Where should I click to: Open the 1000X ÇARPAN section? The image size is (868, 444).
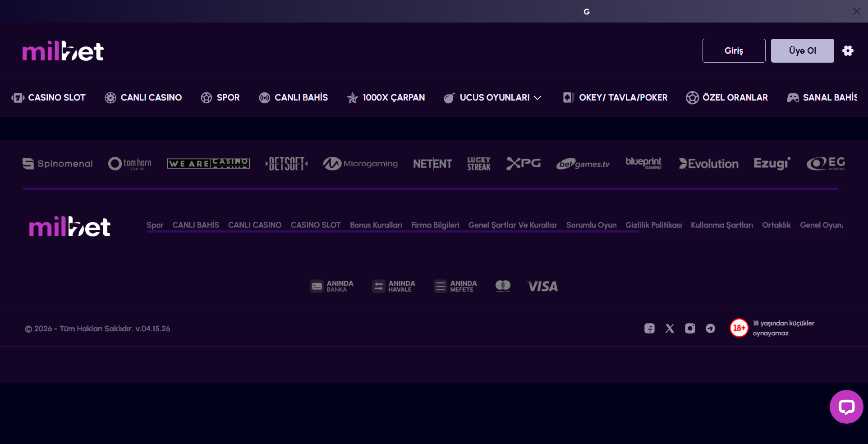point(386,97)
